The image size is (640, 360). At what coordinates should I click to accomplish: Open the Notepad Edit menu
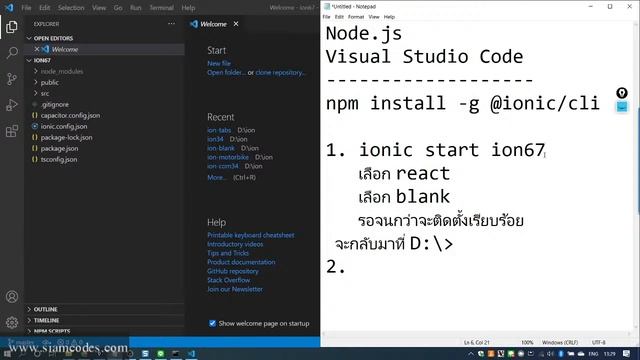339,17
